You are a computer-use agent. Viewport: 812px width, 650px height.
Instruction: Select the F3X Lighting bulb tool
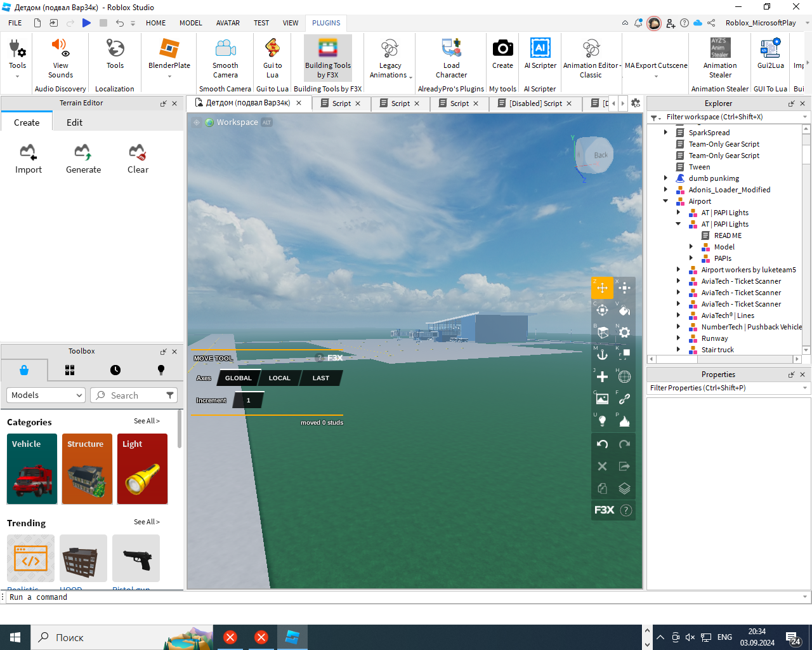pos(602,421)
